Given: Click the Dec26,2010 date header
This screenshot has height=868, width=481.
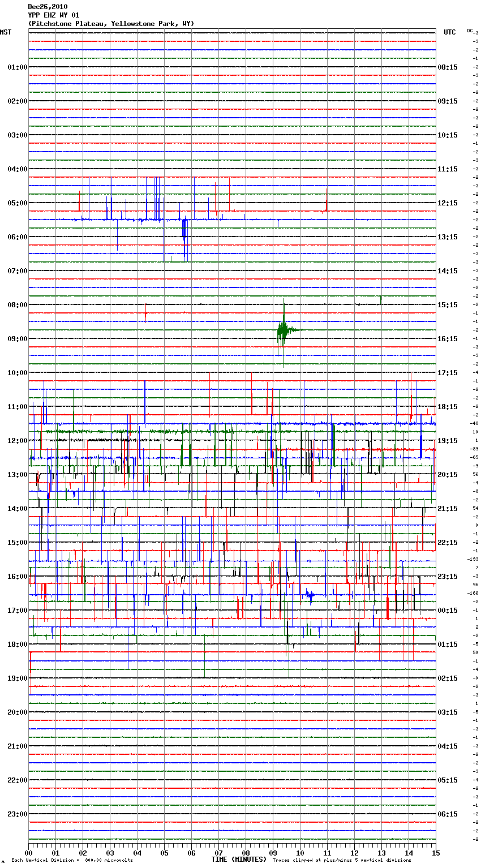Looking at the screenshot, I should tap(48, 7).
